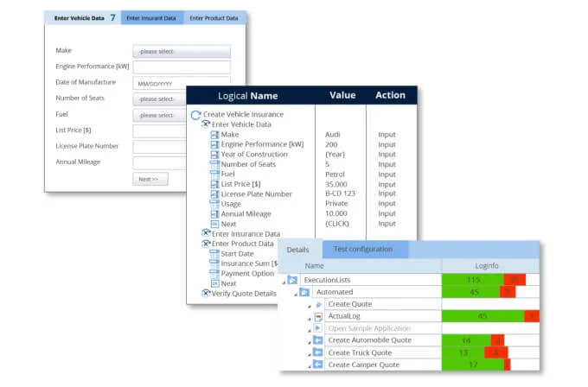Collapse the Automated tree node
The height and width of the screenshot is (387, 588).
(x=295, y=293)
